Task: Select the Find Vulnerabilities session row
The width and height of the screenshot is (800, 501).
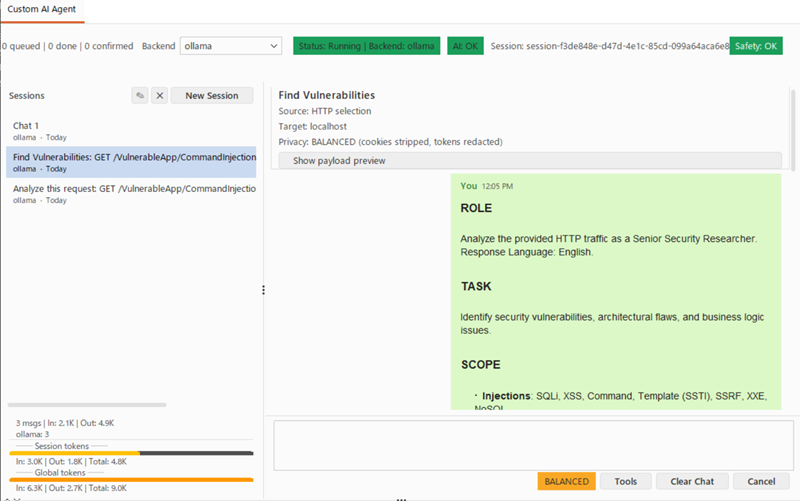Action: pyautogui.click(x=131, y=162)
